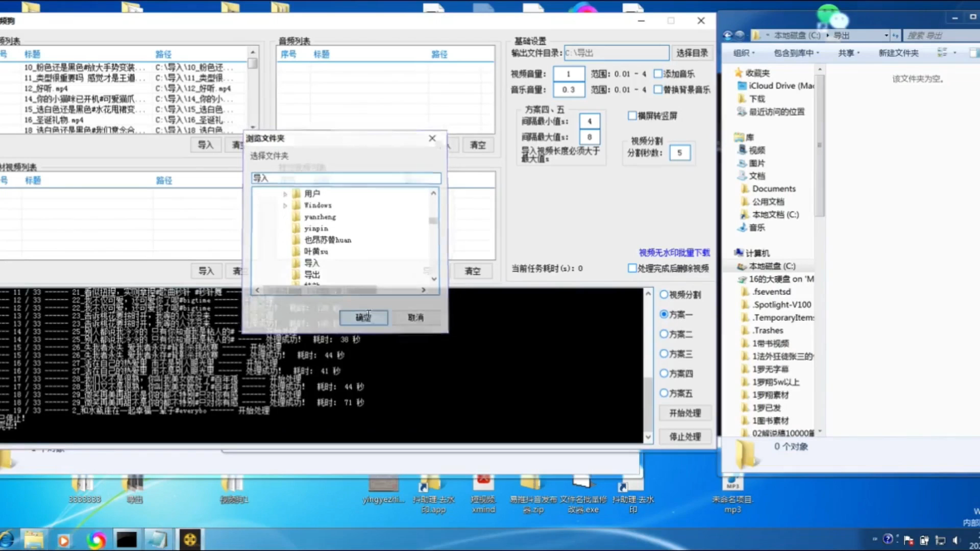Open the yellow app icon on taskbar
The height and width of the screenshot is (551, 980).
pyautogui.click(x=190, y=540)
